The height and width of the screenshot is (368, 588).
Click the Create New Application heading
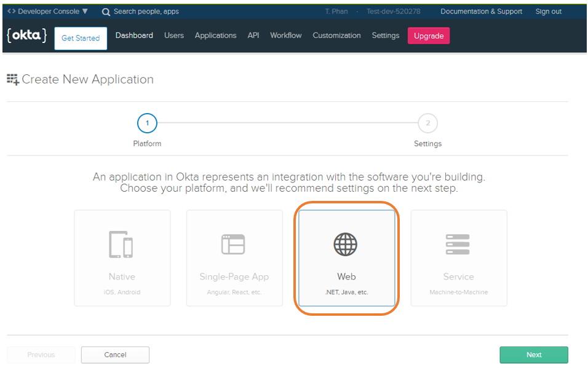(x=88, y=79)
